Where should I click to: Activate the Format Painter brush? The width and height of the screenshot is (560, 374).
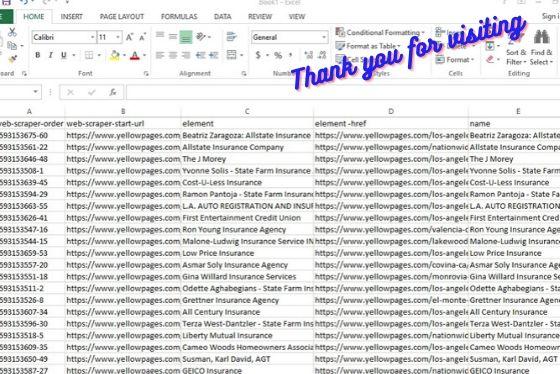[12, 59]
